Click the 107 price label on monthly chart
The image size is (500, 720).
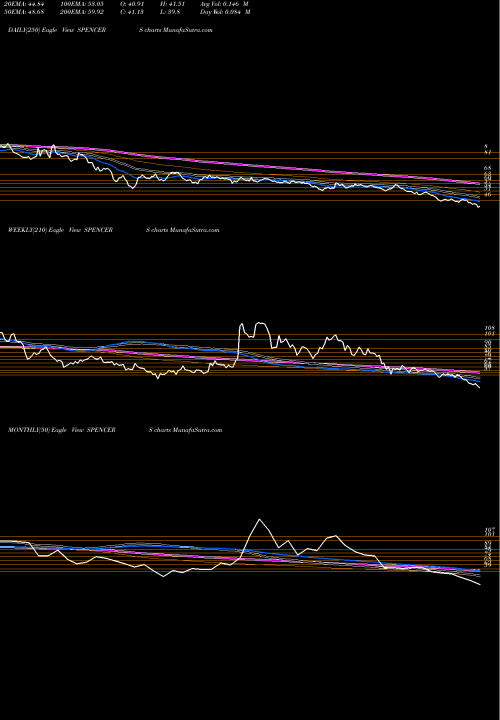(489, 529)
